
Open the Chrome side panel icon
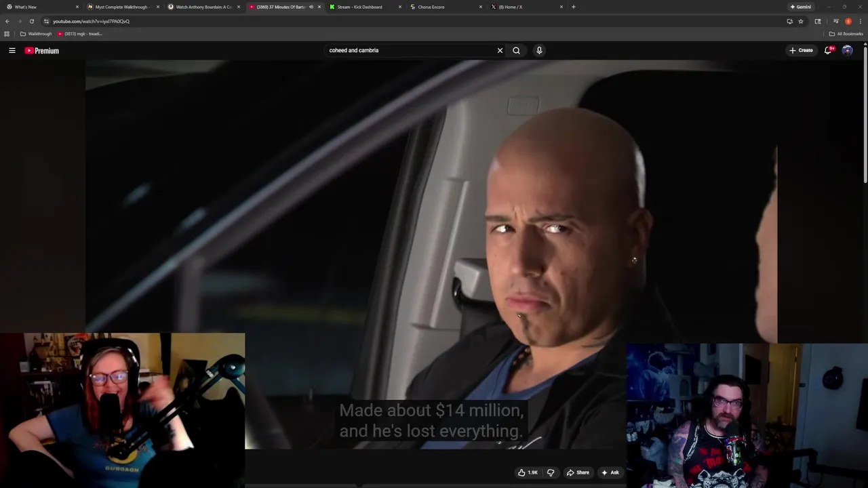[818, 21]
